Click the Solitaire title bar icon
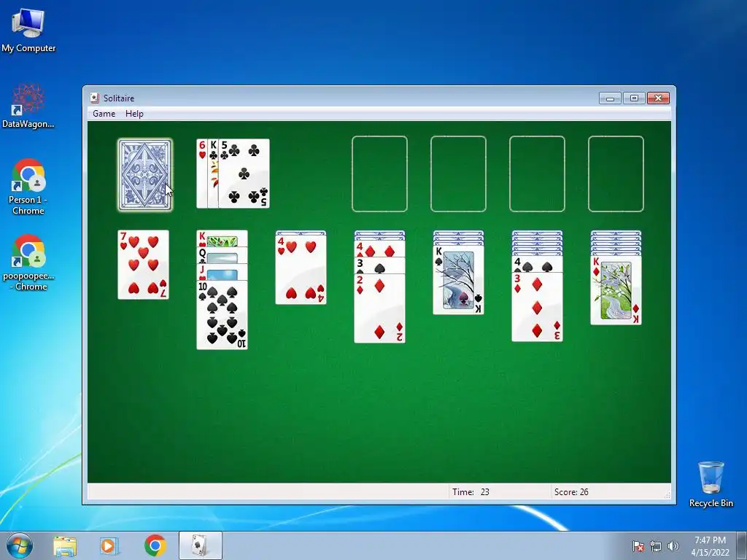This screenshot has height=560, width=747. tap(95, 98)
